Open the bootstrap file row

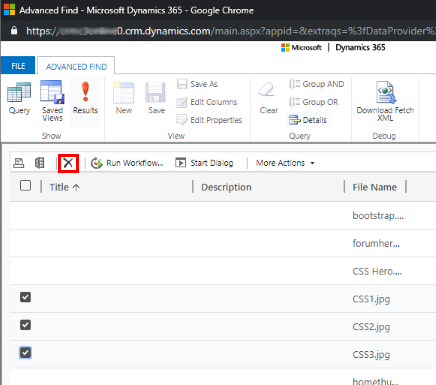[x=223, y=216]
